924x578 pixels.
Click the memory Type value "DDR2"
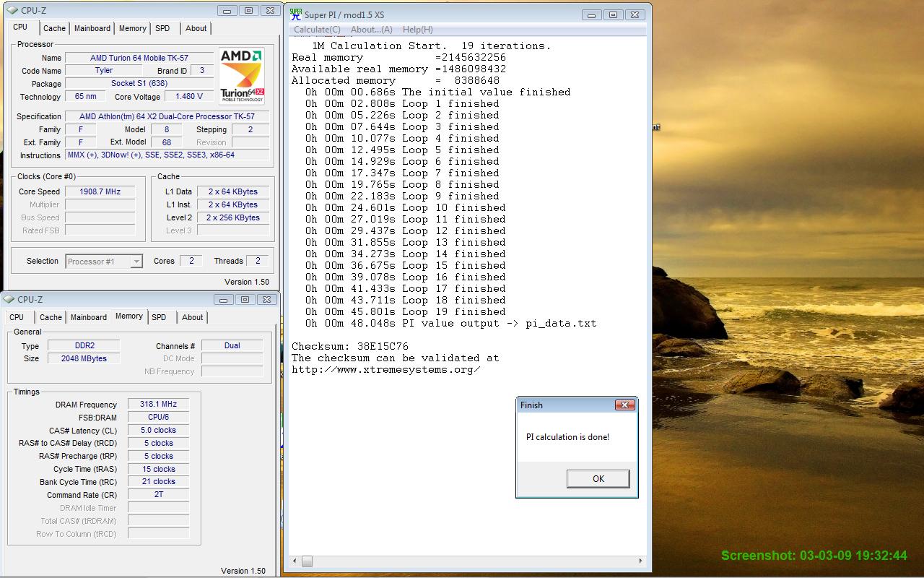84,345
